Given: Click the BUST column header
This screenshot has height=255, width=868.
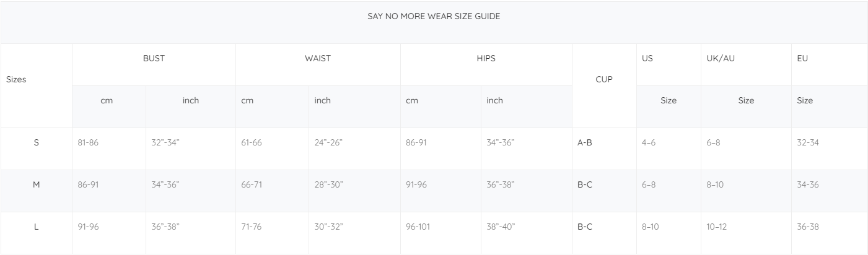Looking at the screenshot, I should (x=154, y=59).
